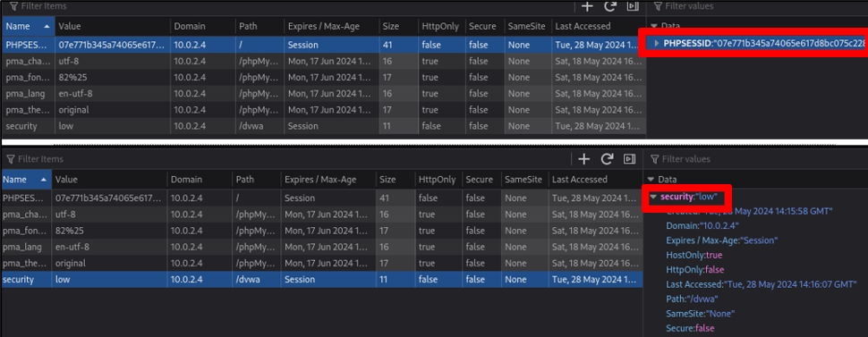Select the security cookie row in upper table

(324, 126)
